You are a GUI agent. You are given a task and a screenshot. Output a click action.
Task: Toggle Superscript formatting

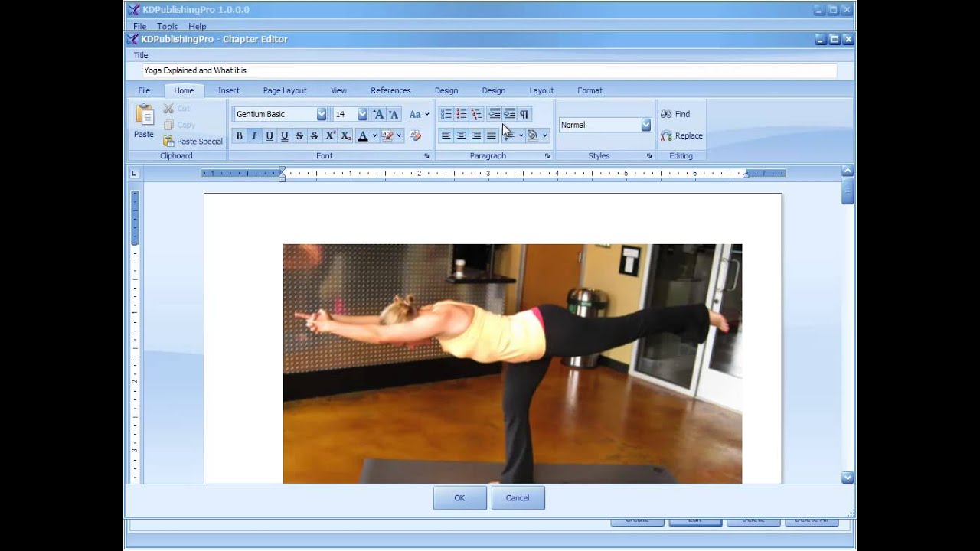pyautogui.click(x=331, y=136)
